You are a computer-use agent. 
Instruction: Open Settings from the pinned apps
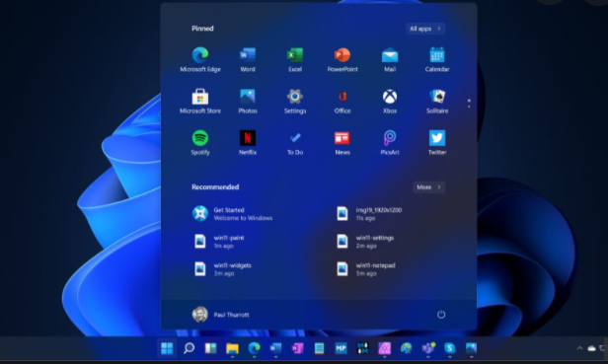click(x=295, y=102)
